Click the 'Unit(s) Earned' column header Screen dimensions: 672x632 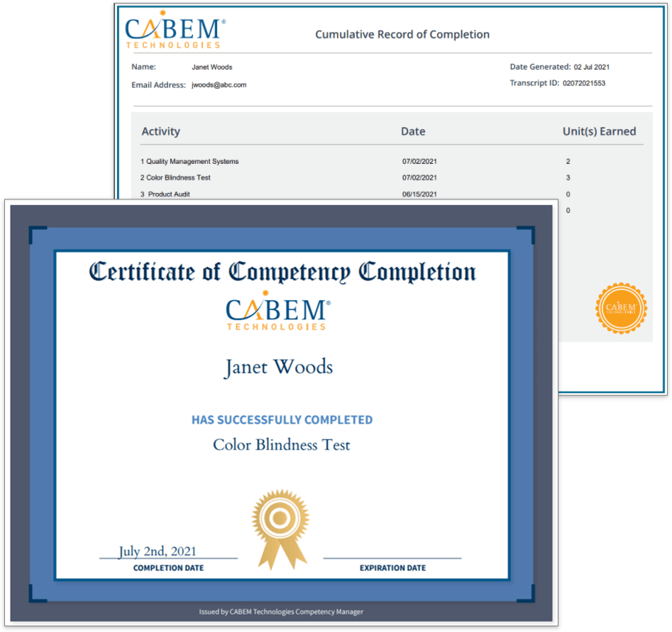(x=599, y=131)
